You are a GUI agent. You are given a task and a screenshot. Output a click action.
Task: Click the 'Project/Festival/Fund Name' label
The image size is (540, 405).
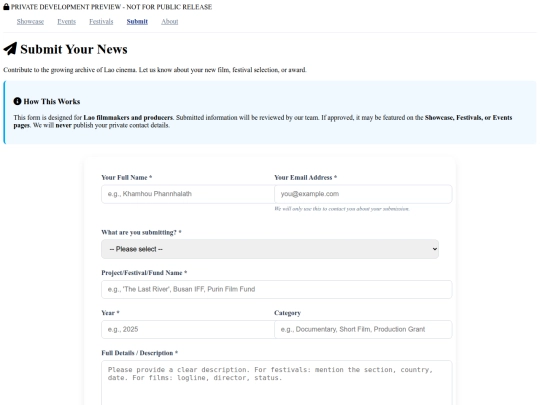[144, 273]
